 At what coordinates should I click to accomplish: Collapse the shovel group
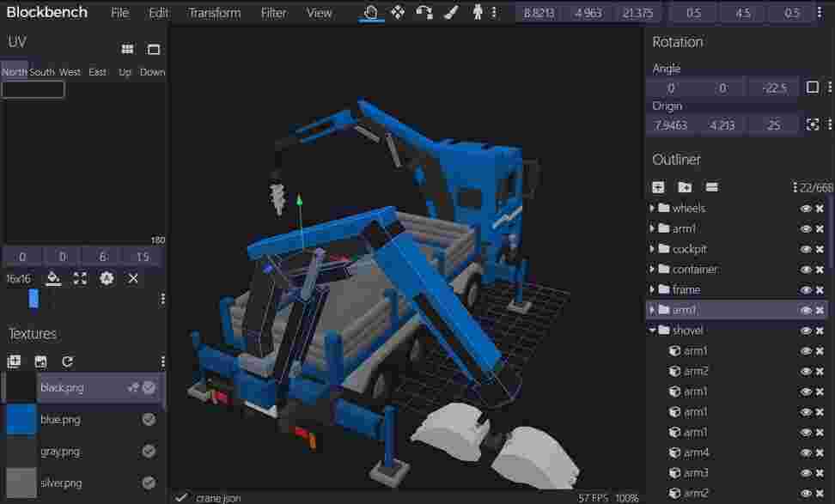click(x=651, y=330)
